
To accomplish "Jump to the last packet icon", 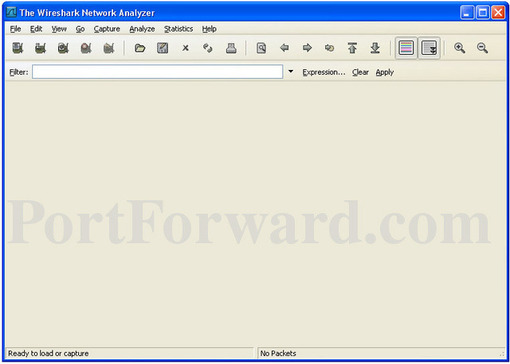I will tap(375, 48).
